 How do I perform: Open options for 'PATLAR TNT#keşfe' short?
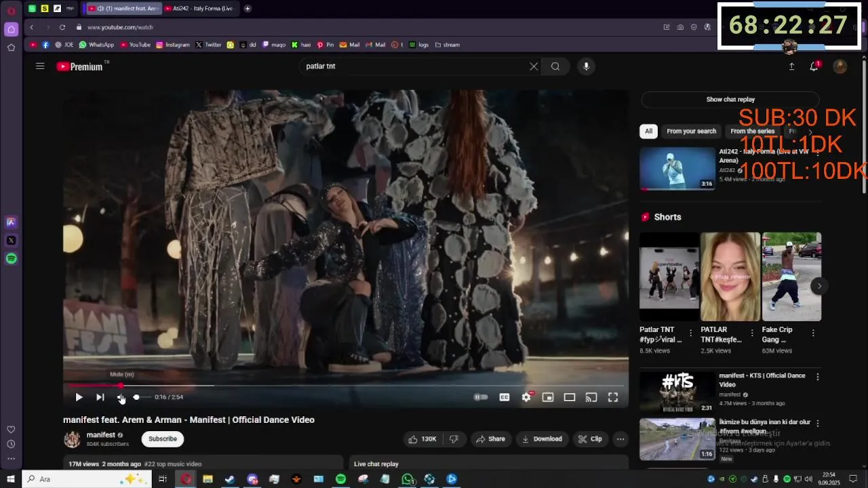(x=751, y=333)
